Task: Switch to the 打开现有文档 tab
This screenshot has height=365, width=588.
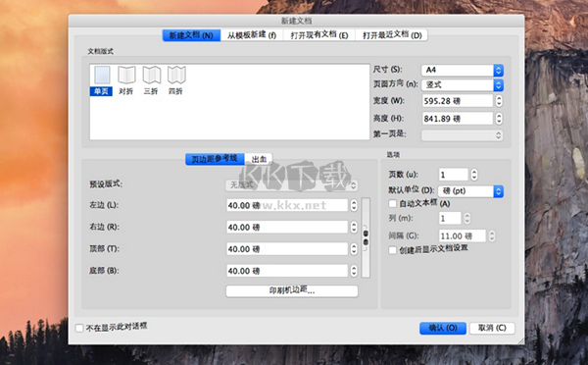Action: pos(318,35)
